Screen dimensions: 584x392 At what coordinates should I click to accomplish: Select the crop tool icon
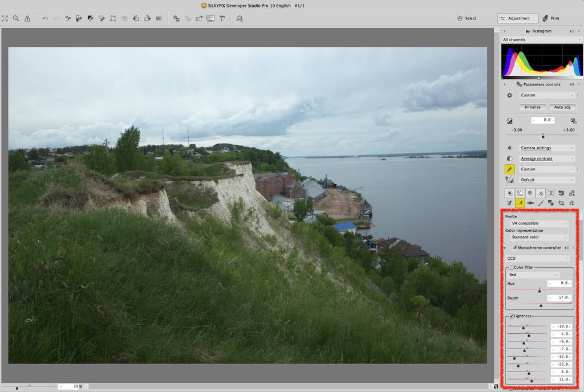click(561, 203)
